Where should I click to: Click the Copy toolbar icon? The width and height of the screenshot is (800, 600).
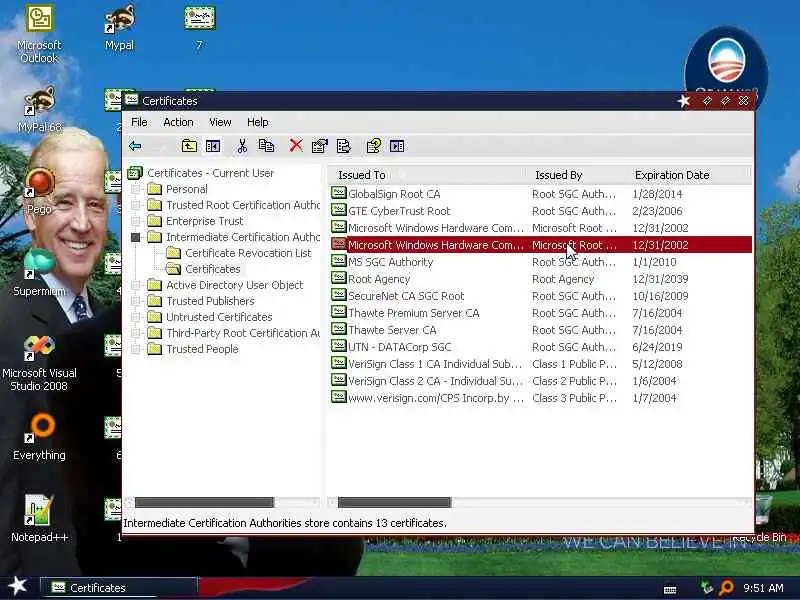click(266, 146)
